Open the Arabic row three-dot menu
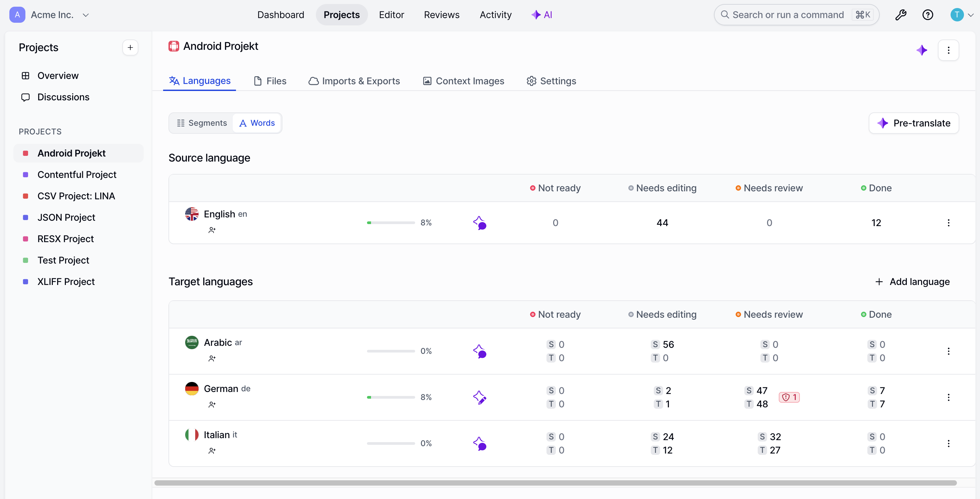 pyautogui.click(x=948, y=351)
